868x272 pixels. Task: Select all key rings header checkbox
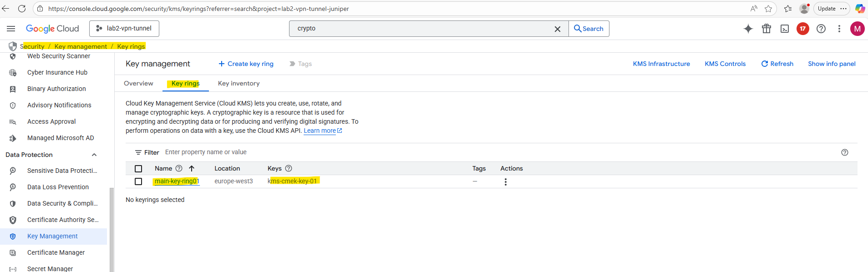[138, 169]
